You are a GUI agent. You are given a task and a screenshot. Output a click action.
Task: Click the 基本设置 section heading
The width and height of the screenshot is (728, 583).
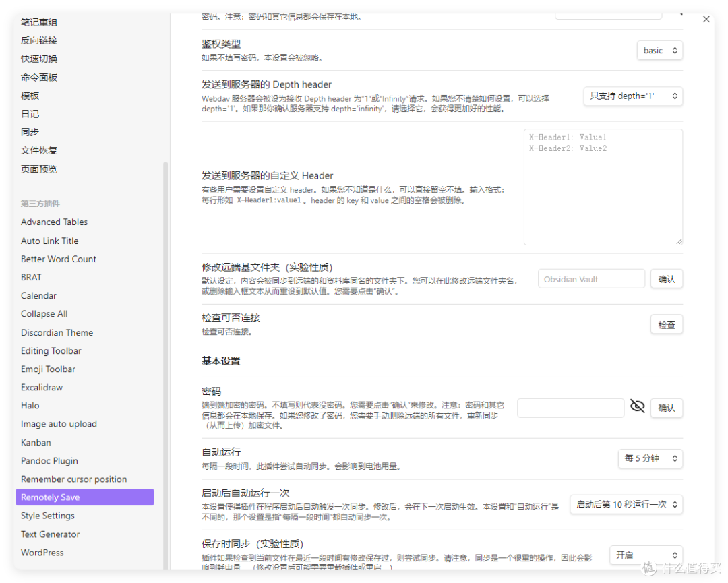[x=221, y=361]
